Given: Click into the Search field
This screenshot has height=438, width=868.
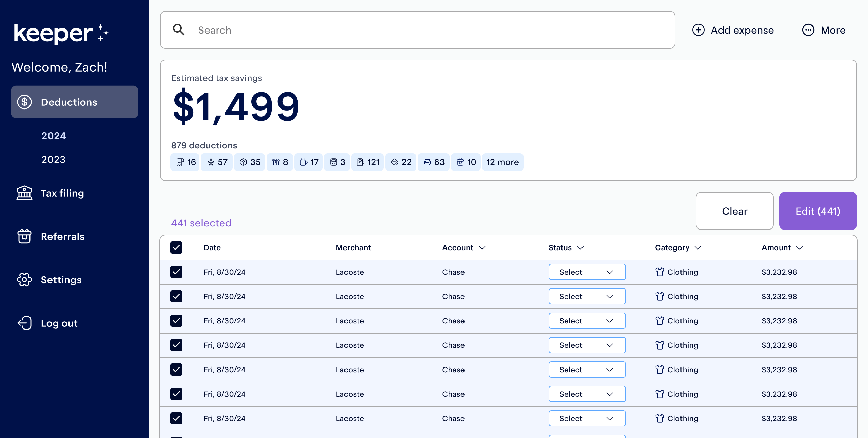Looking at the screenshot, I should pyautogui.click(x=417, y=30).
